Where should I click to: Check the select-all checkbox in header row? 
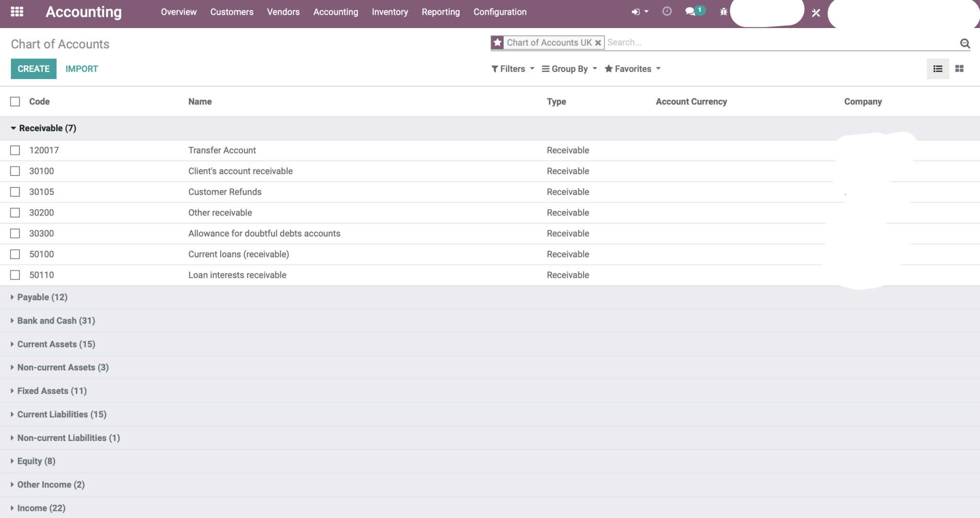coord(15,101)
